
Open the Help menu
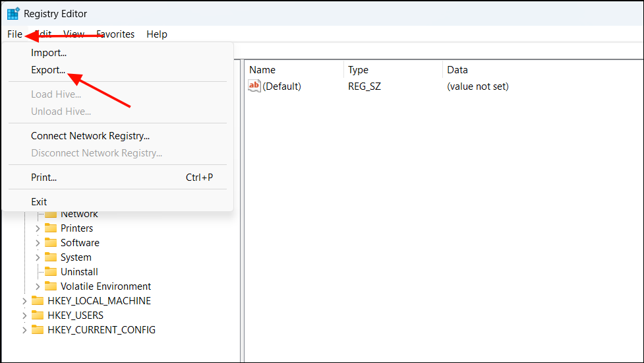pyautogui.click(x=157, y=34)
